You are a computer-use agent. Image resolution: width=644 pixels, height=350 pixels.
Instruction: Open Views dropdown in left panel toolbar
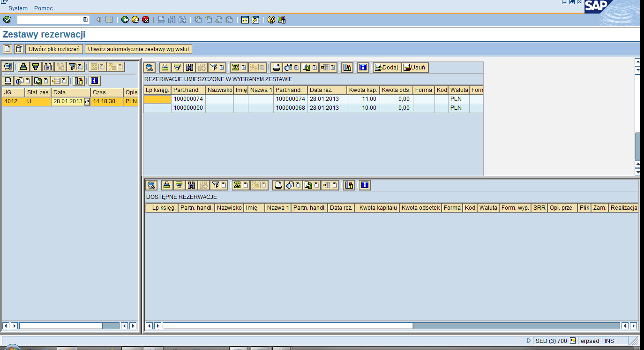click(x=28, y=81)
